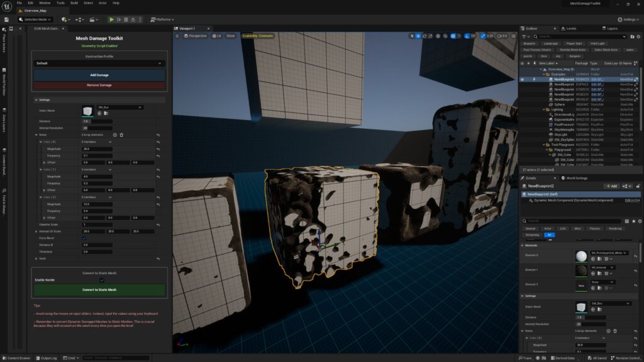
Task: Click the Lit view mode button
Action: tap(217, 36)
